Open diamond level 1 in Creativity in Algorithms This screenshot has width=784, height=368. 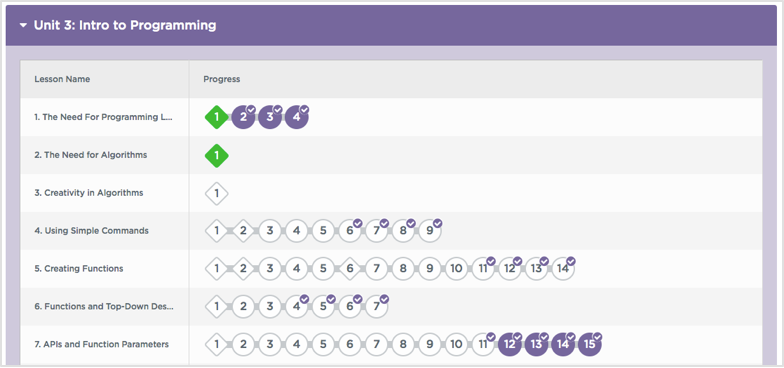216,193
